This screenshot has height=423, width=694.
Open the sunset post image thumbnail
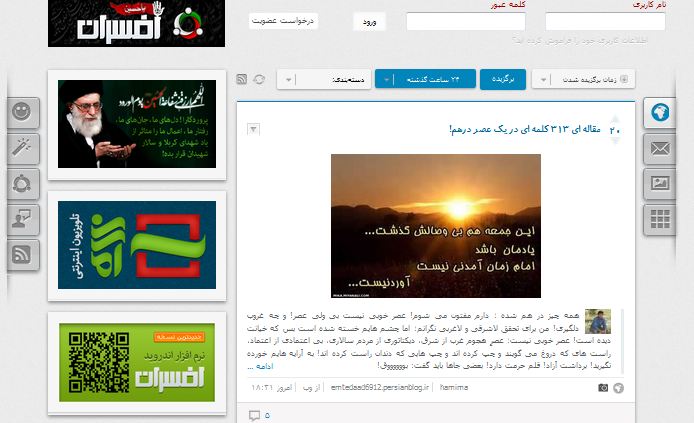(436, 226)
